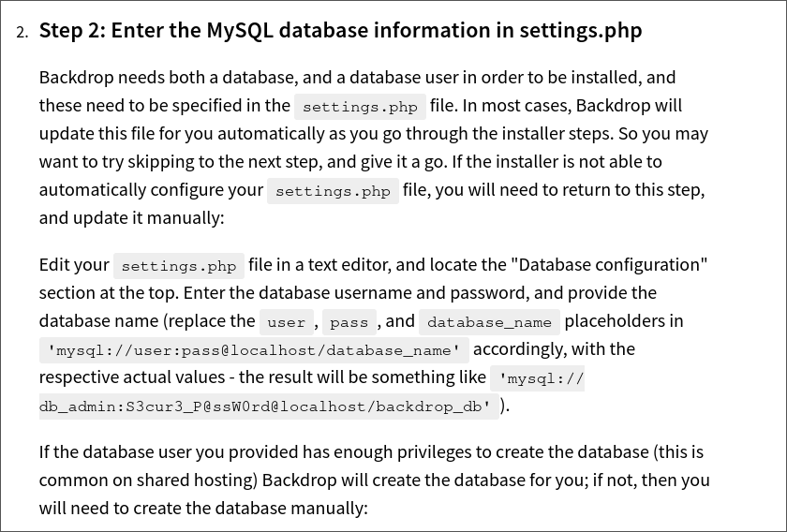Screen dimensions: 787x532
Task: Click the 'mysql://user:pass@localhost/database_name' code string
Action: [x=255, y=350]
